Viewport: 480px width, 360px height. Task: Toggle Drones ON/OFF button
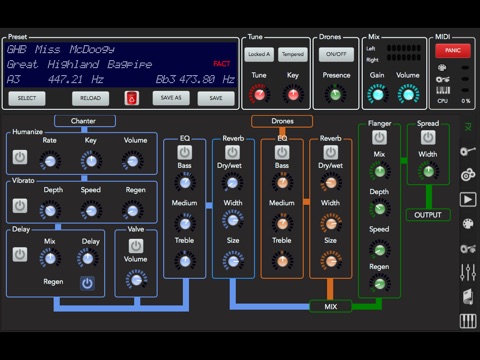click(336, 54)
